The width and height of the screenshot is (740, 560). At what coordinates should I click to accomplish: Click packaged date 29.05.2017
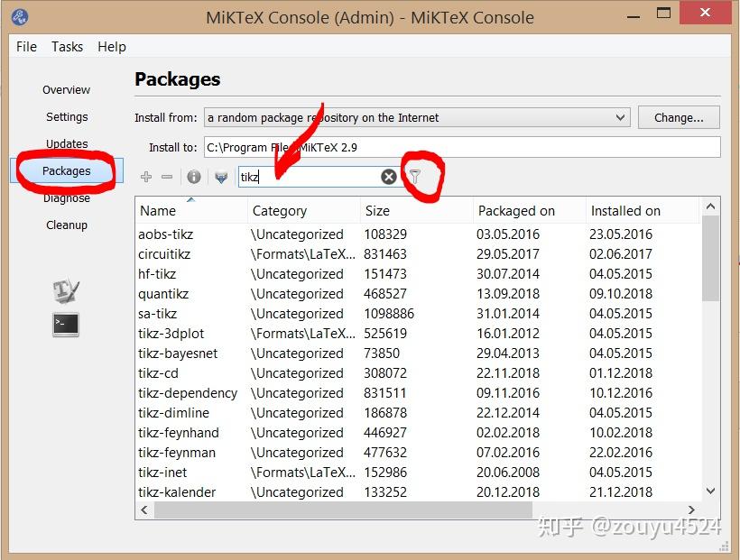click(508, 253)
